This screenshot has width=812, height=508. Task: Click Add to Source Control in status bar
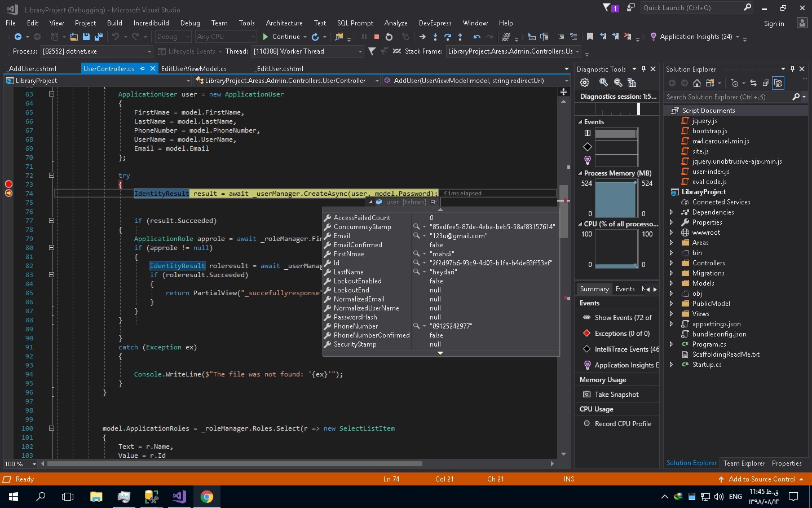(x=762, y=479)
